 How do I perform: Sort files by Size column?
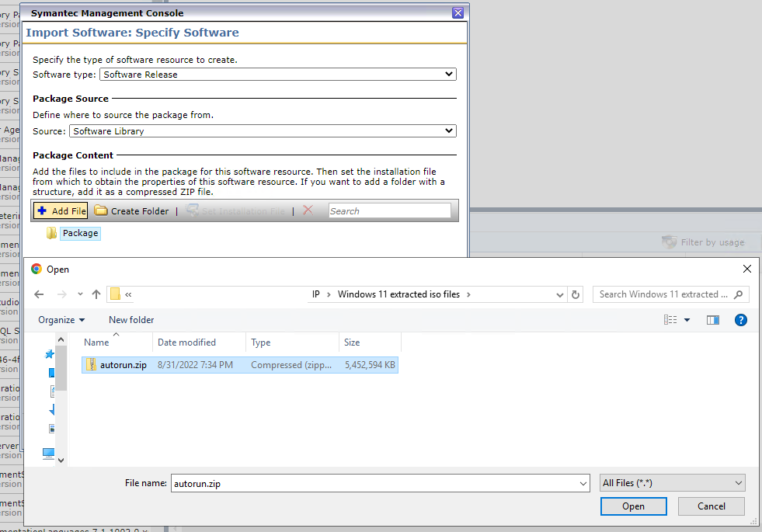pyautogui.click(x=352, y=342)
